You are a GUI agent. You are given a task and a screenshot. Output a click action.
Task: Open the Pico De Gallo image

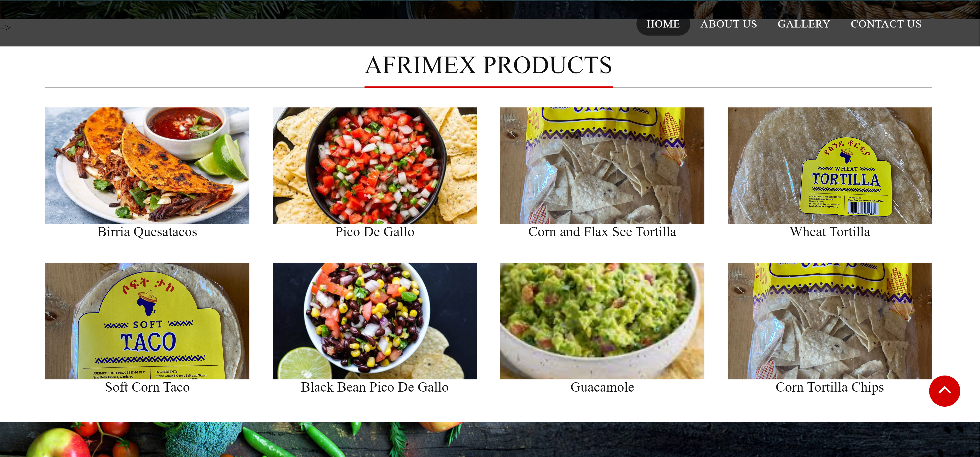(x=375, y=166)
